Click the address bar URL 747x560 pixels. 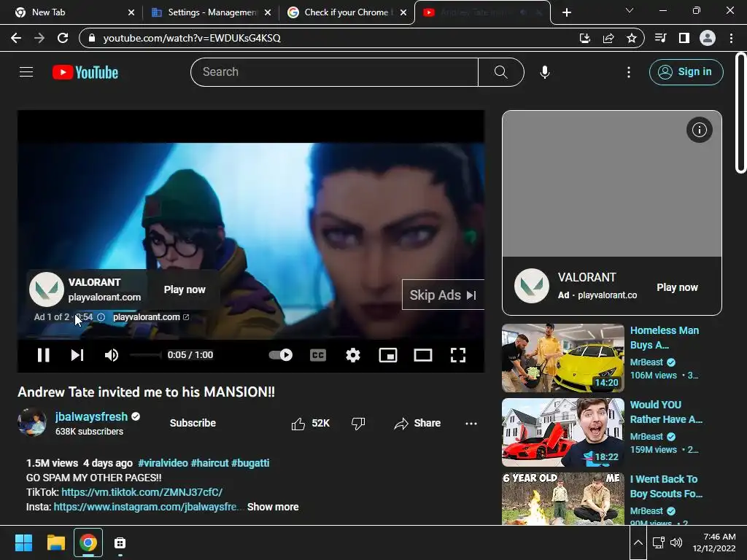[x=192, y=38]
